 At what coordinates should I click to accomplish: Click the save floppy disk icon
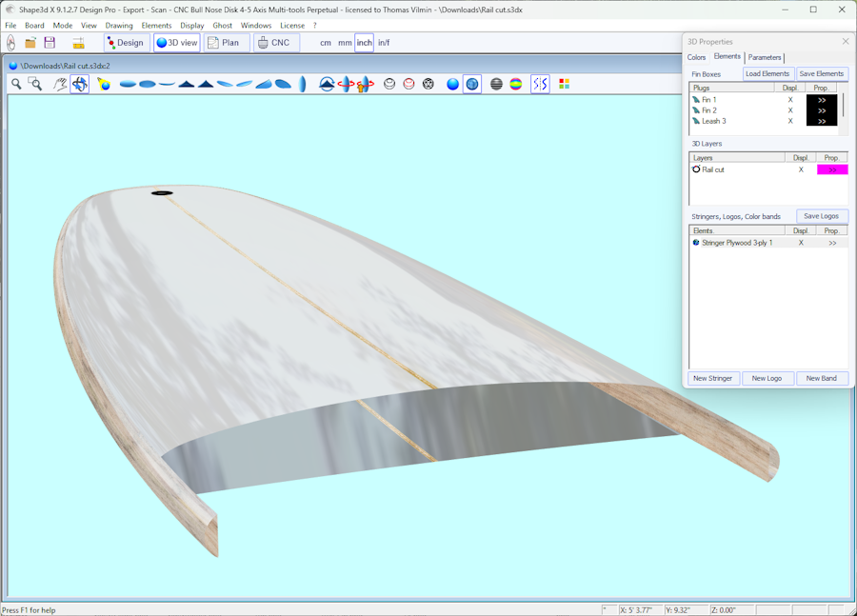coord(50,43)
